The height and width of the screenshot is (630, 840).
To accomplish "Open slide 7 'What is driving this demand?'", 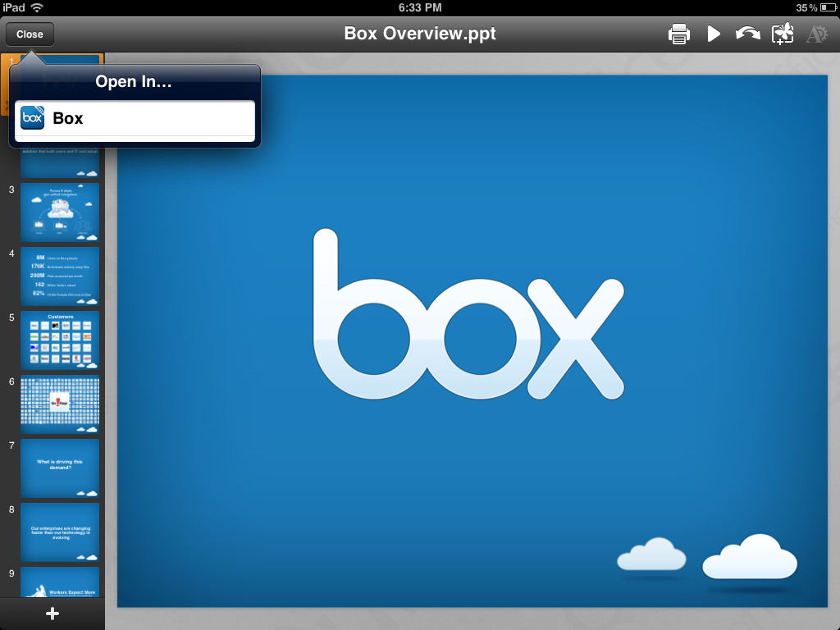I will (60, 468).
